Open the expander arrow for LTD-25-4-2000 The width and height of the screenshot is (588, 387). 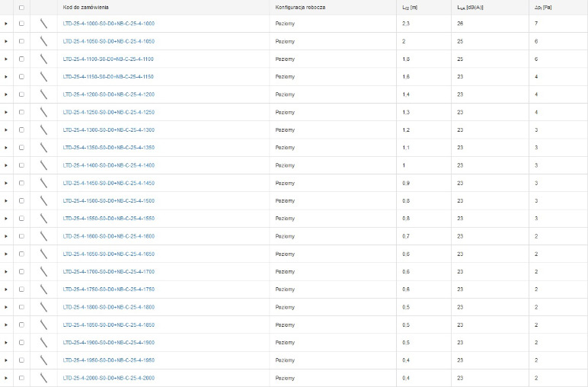coord(6,378)
